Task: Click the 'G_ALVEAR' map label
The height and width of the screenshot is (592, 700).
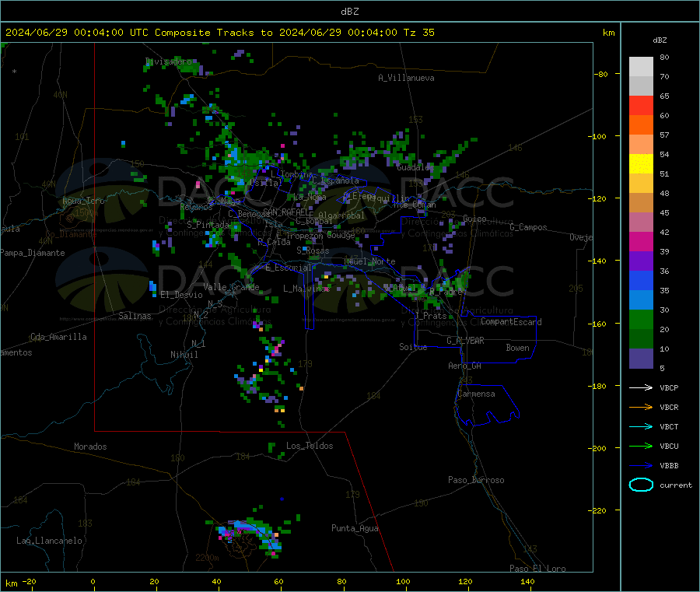Action: pos(465,341)
